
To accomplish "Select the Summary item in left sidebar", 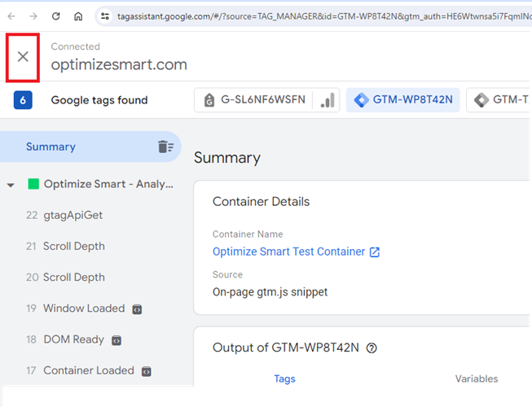I will pos(90,147).
